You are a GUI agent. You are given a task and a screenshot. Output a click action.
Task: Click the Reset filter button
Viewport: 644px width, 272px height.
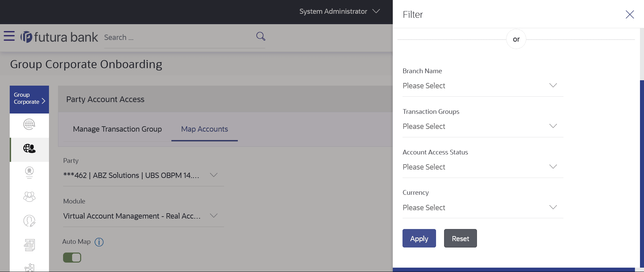tap(460, 238)
